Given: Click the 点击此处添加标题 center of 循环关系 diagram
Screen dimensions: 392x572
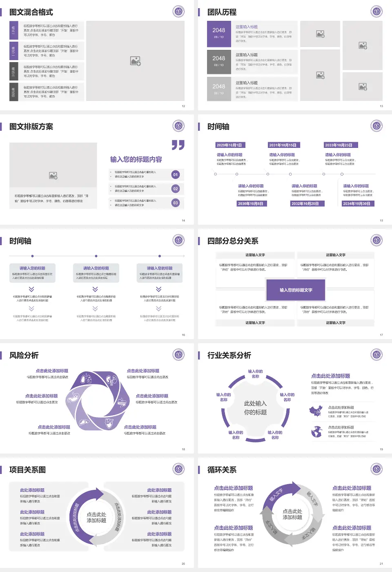Looking at the screenshot, I should coord(292,514).
